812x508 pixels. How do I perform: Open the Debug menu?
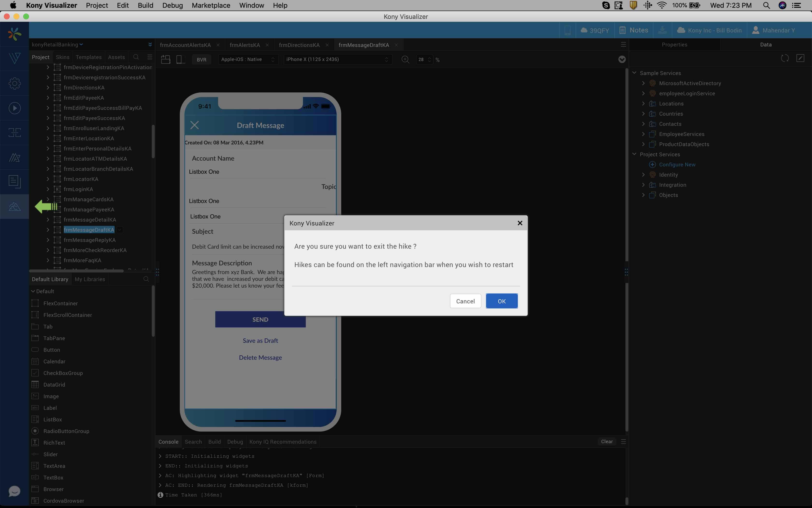(173, 5)
